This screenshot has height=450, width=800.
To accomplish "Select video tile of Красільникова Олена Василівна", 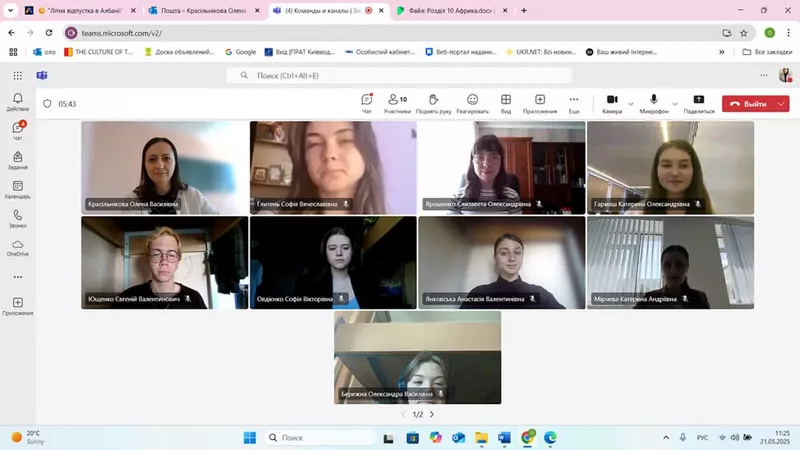I will (165, 167).
